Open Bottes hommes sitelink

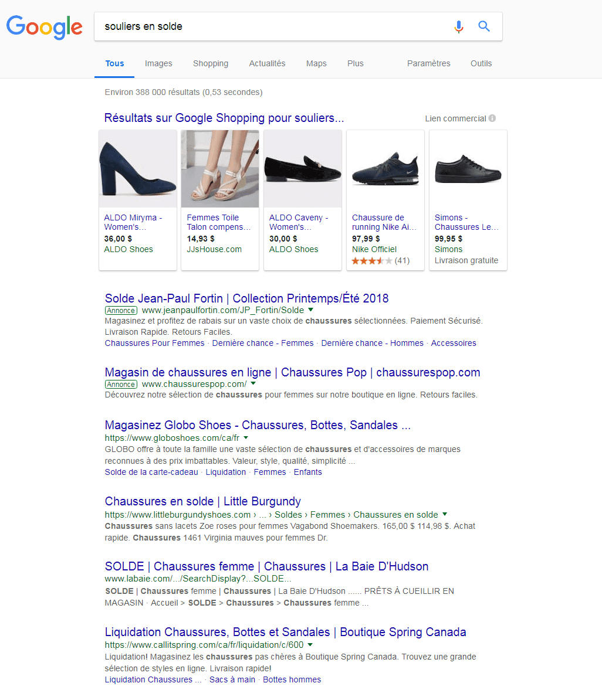[292, 679]
